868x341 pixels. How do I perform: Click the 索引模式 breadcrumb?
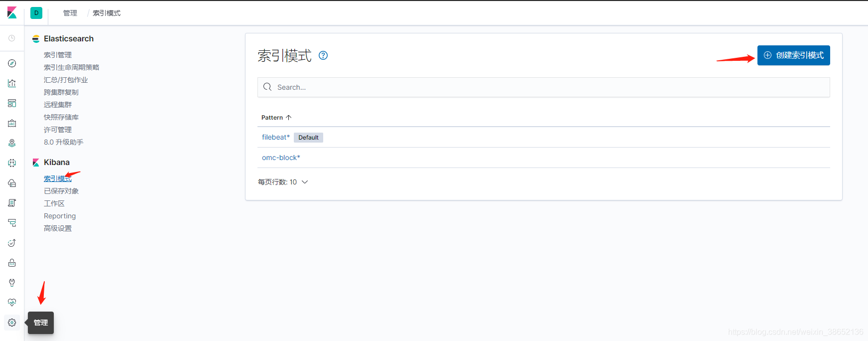107,13
